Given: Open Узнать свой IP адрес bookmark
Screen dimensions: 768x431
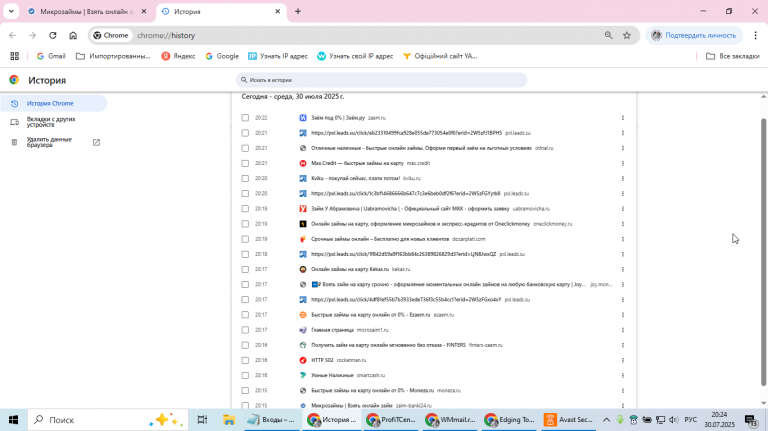Looking at the screenshot, I should coord(355,56).
